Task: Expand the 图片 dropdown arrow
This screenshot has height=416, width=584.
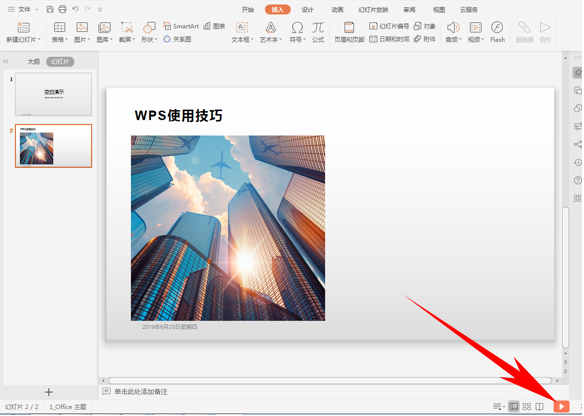Action: coord(89,39)
